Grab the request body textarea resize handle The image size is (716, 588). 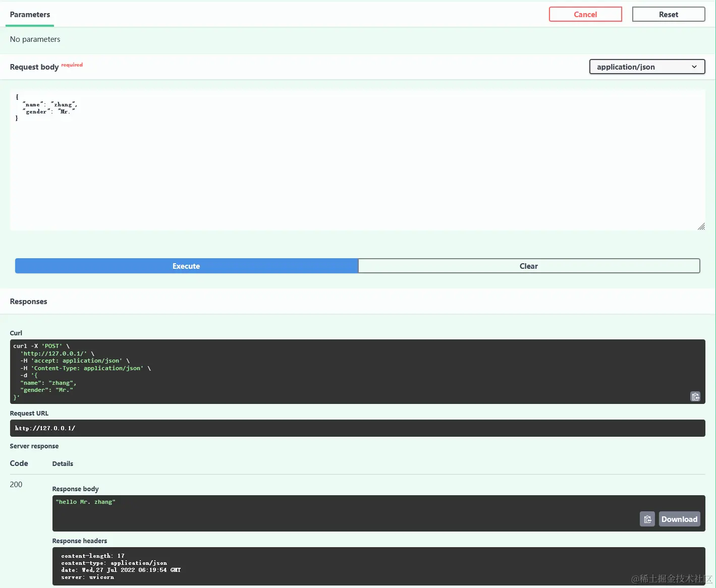click(701, 227)
